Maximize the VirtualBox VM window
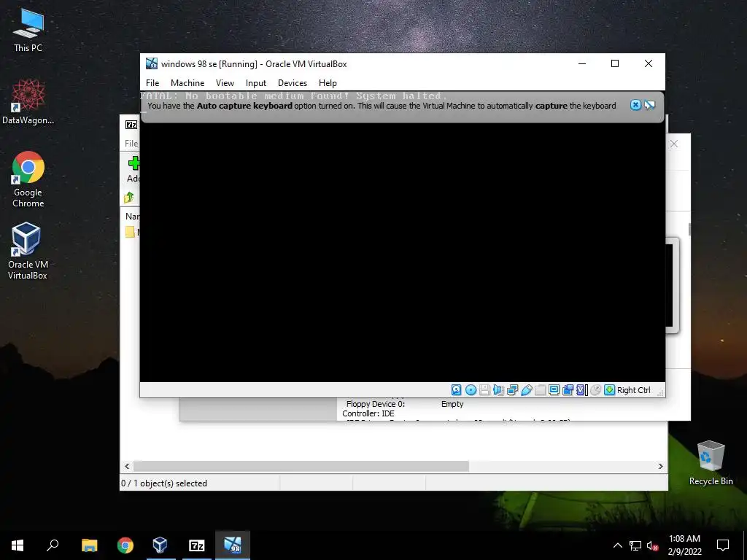 (615, 63)
